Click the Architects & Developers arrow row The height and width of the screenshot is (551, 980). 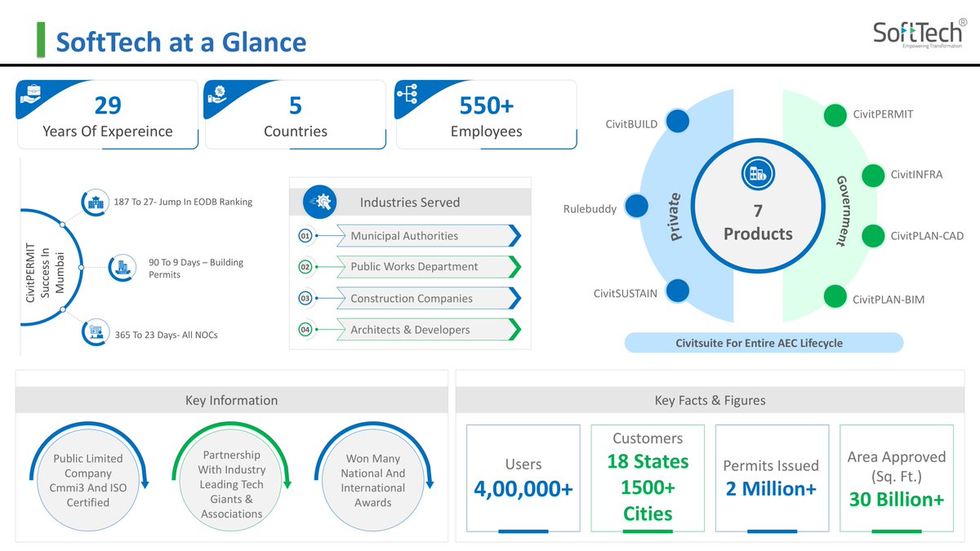[429, 330]
